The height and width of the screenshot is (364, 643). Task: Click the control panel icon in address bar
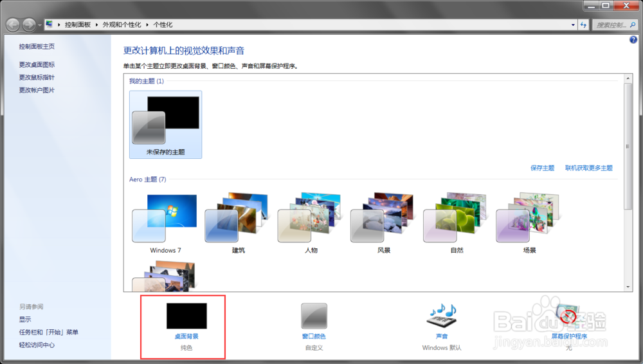50,24
